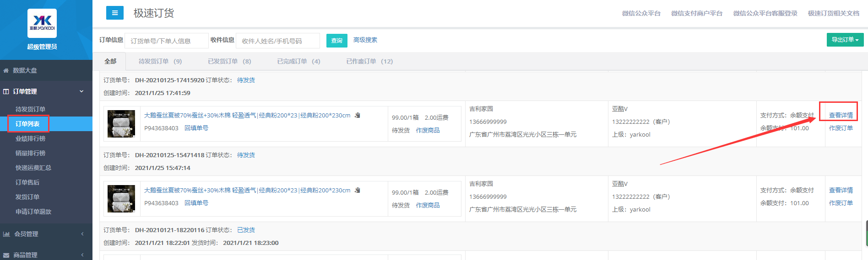Open 极速订货相关文档 link
This screenshot has width=868, height=260.
coord(833,13)
